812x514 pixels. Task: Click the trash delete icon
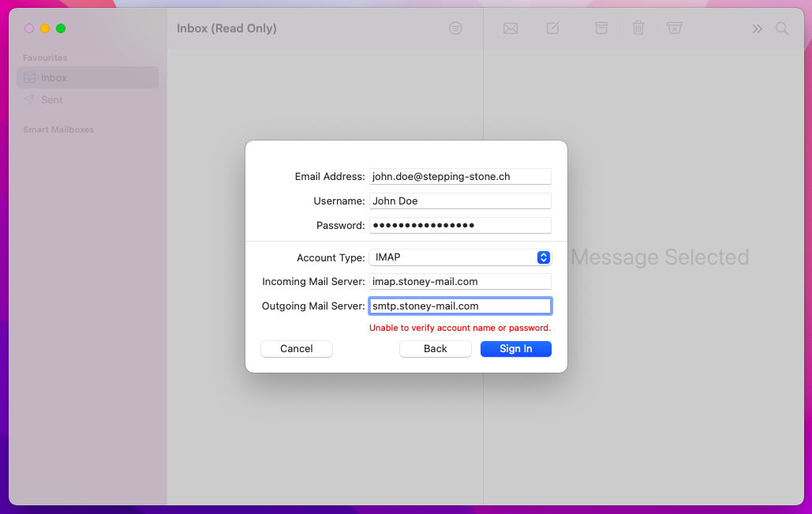pyautogui.click(x=638, y=28)
